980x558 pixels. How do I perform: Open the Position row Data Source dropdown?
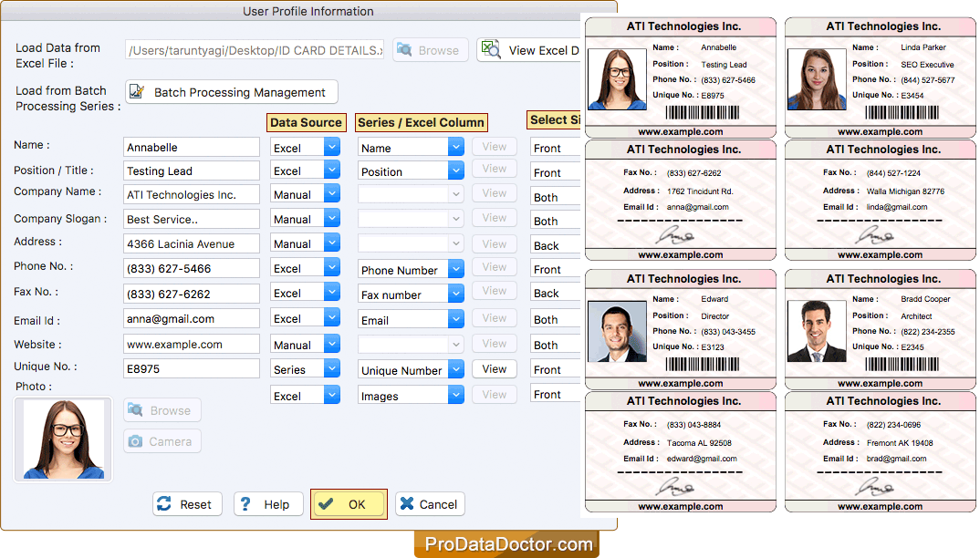[x=305, y=170]
